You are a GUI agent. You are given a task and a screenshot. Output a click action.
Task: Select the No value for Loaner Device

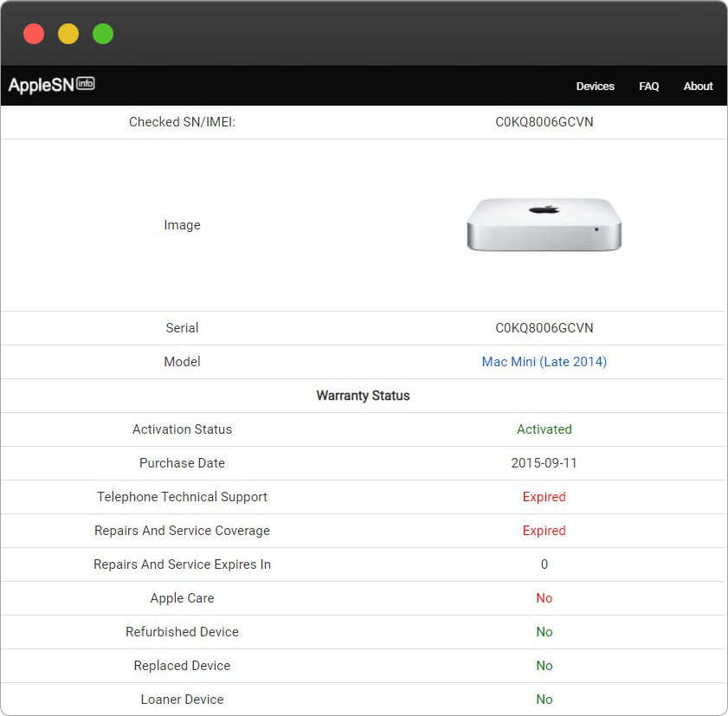click(544, 700)
